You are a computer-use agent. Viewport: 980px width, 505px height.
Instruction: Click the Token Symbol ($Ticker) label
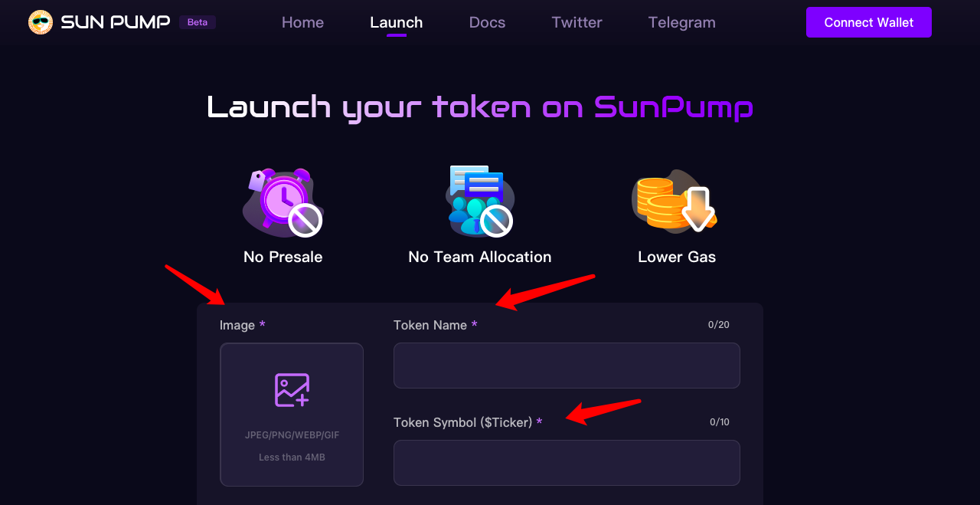click(x=462, y=422)
